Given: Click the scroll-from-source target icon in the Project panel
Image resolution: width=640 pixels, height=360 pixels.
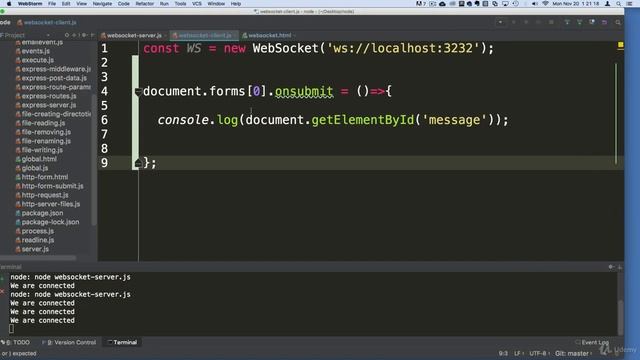Looking at the screenshot, I should click(x=67, y=36).
